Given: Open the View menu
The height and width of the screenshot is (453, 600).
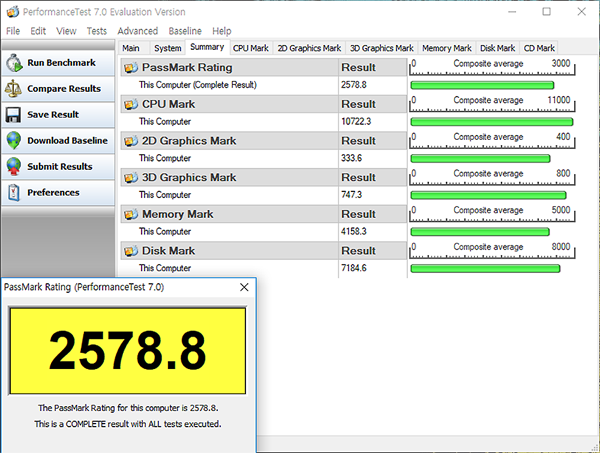Looking at the screenshot, I should coord(66,31).
